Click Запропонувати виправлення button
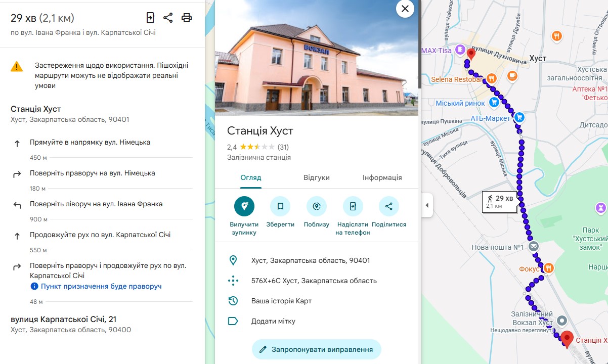The width and height of the screenshot is (608, 364). (x=317, y=349)
